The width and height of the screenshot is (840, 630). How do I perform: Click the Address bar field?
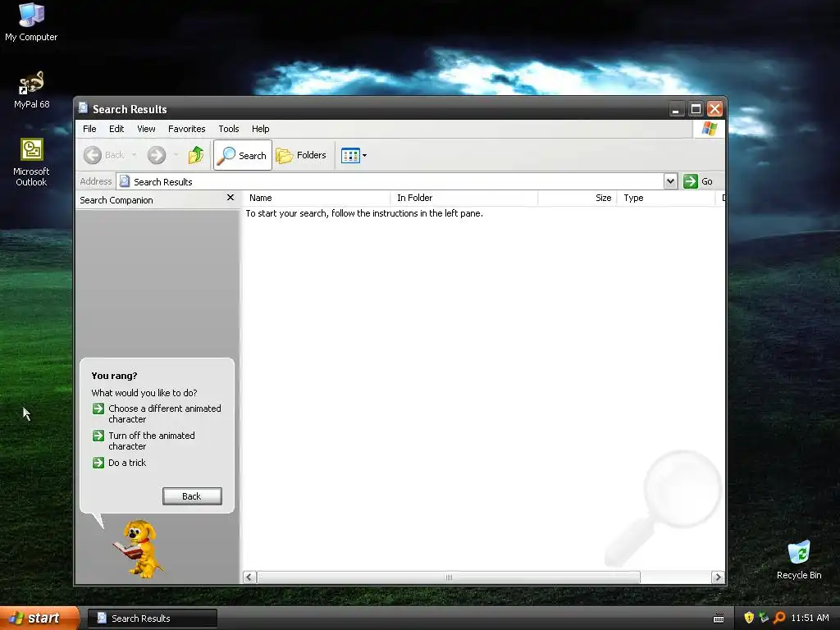pos(390,181)
